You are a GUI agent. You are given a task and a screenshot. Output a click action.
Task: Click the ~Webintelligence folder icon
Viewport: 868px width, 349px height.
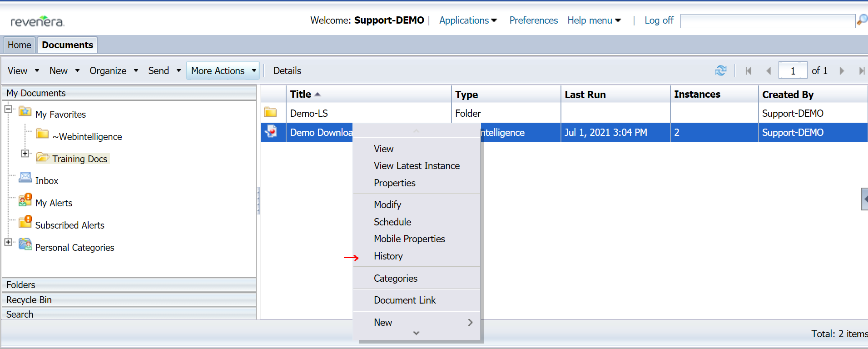point(42,134)
